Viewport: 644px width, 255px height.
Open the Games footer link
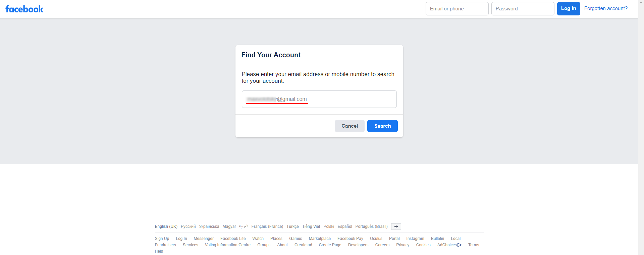click(x=296, y=239)
